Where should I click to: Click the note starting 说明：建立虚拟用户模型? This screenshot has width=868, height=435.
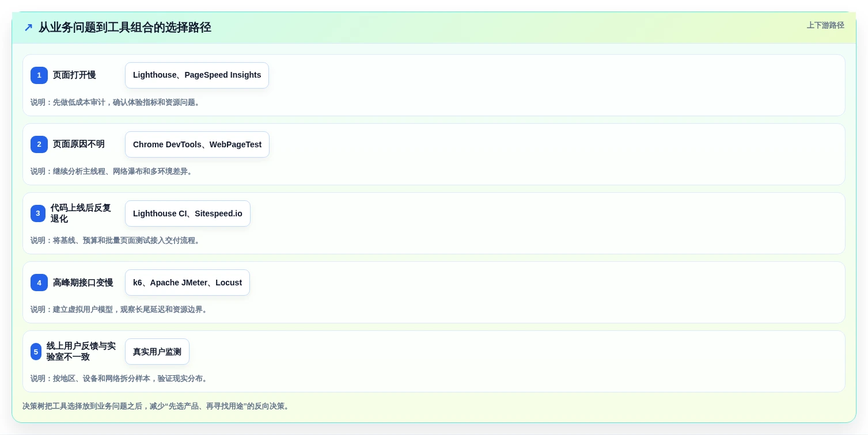pos(120,310)
